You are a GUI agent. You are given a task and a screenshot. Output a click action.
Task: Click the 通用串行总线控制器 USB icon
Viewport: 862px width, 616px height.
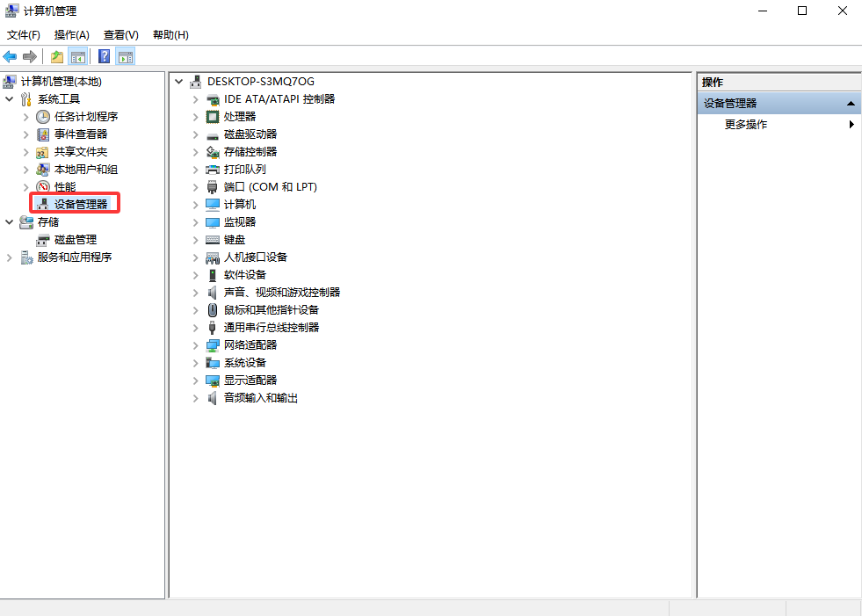point(212,328)
